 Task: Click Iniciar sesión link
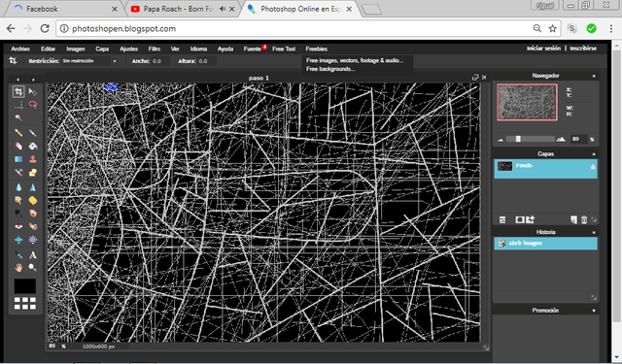[543, 49]
